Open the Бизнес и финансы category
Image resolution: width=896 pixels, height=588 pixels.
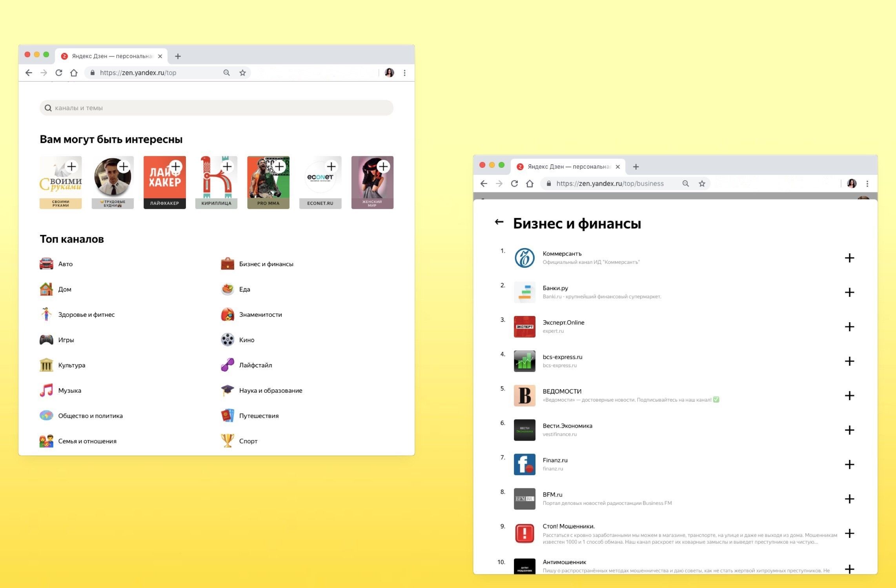(257, 264)
